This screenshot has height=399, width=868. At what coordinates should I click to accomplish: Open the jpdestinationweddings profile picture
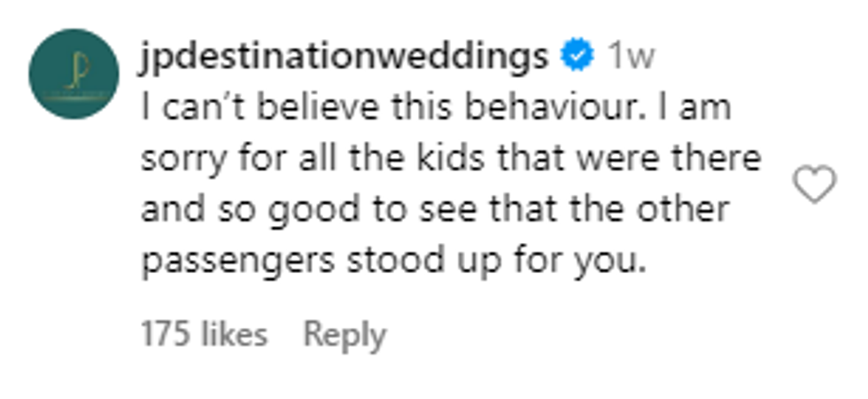pos(74,74)
